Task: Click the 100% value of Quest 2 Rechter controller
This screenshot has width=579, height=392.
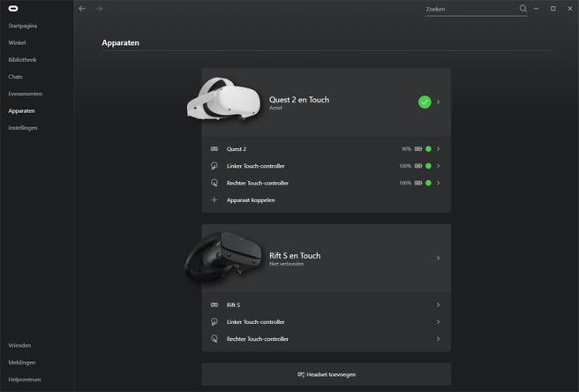Action: coord(405,183)
